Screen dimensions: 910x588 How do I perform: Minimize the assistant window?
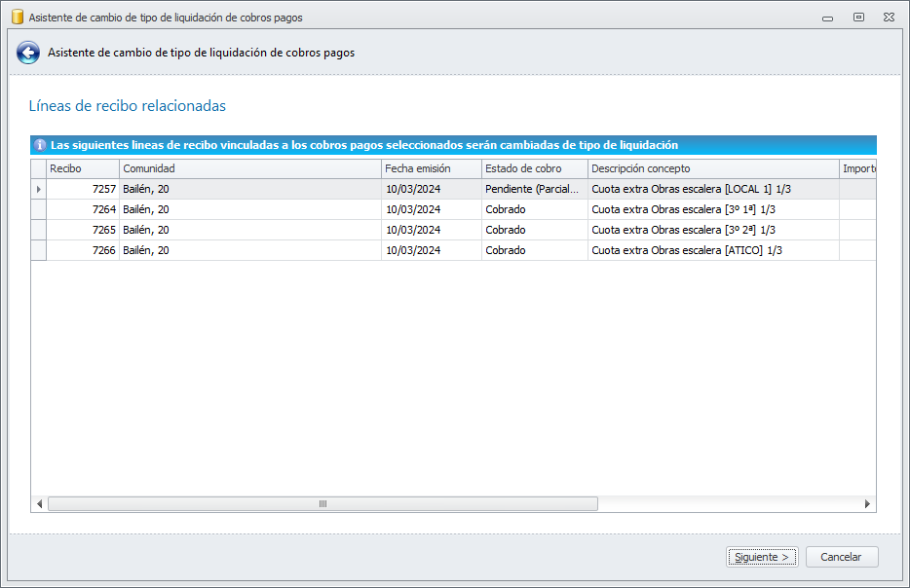827,18
